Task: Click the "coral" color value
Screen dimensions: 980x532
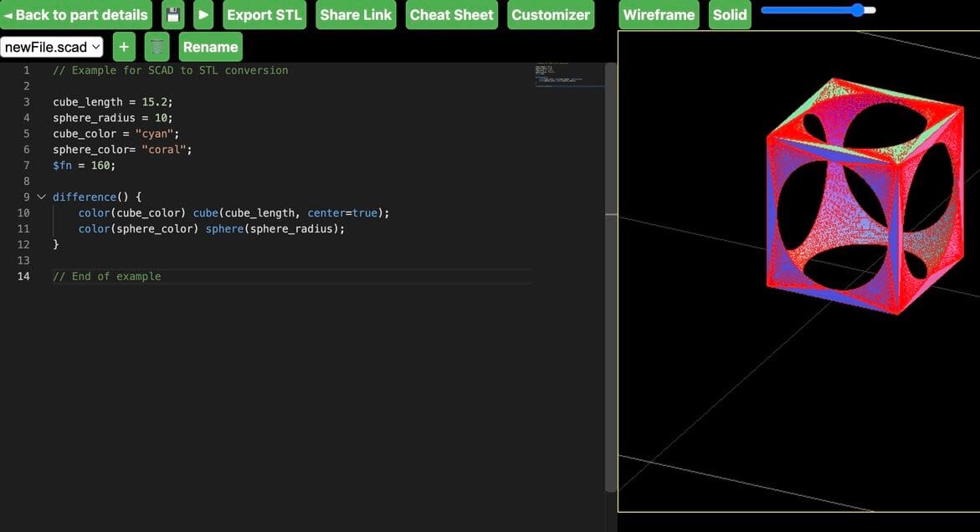Action: coord(164,150)
